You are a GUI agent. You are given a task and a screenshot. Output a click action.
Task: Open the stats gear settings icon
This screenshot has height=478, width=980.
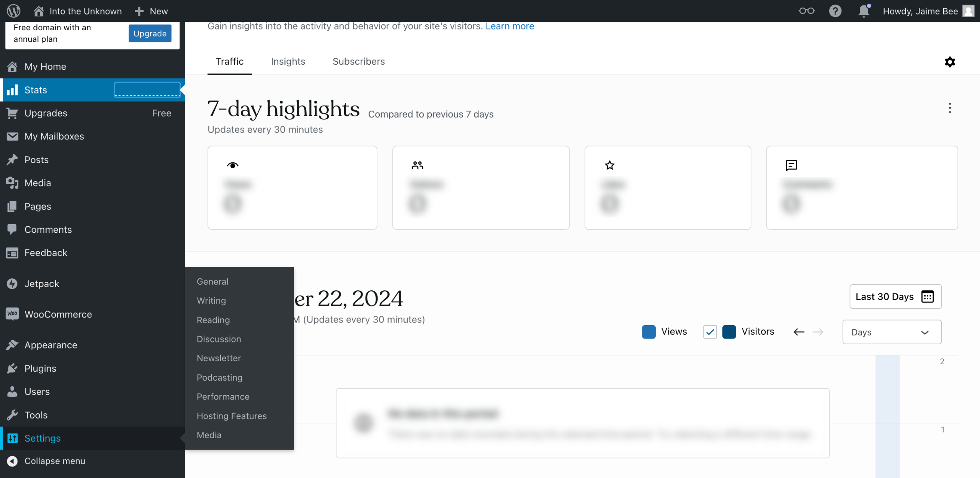(950, 62)
